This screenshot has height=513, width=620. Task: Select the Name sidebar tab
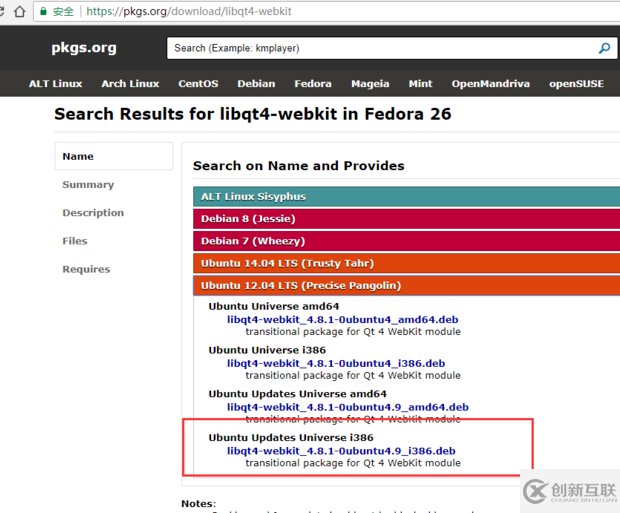(113, 156)
